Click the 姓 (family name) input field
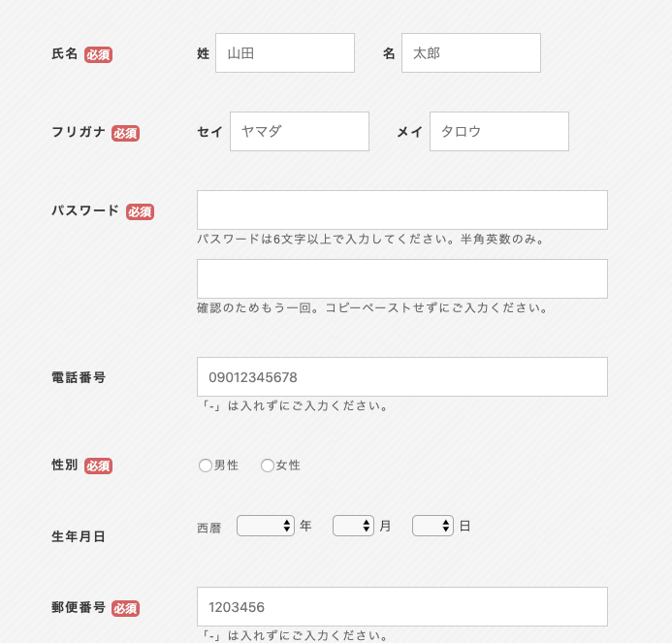The image size is (672, 643). 285,53
